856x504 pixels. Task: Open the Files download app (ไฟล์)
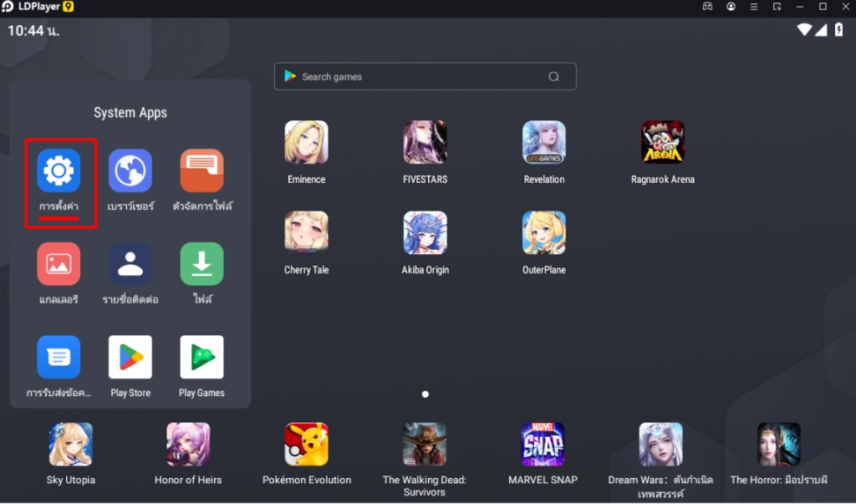[x=202, y=264]
